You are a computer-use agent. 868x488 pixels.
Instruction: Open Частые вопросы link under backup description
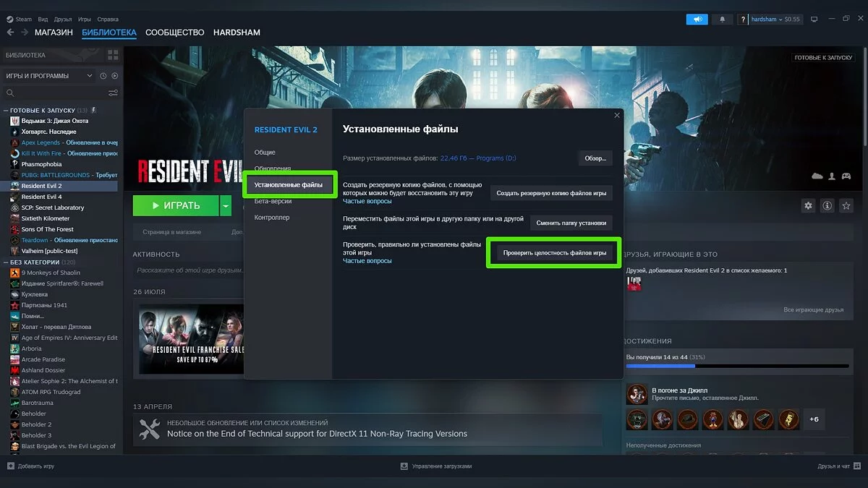coord(367,201)
